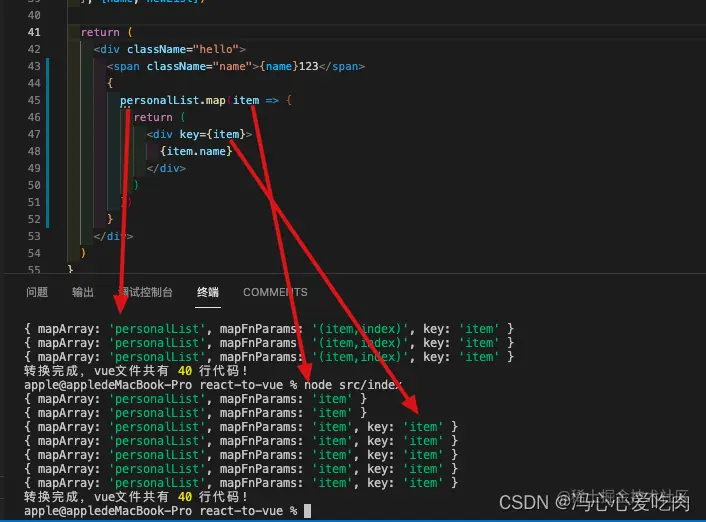Open the 问题 panel tab
Viewport: 706px width, 522px height.
coord(37,292)
